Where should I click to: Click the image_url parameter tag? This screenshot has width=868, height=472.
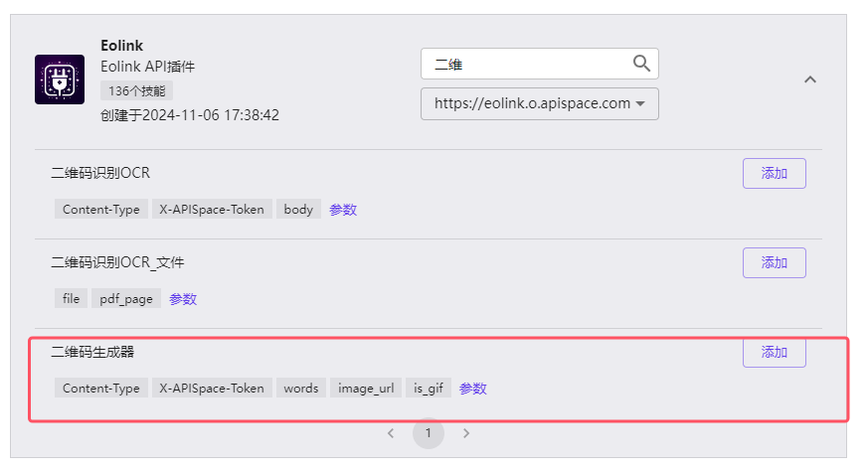point(366,388)
